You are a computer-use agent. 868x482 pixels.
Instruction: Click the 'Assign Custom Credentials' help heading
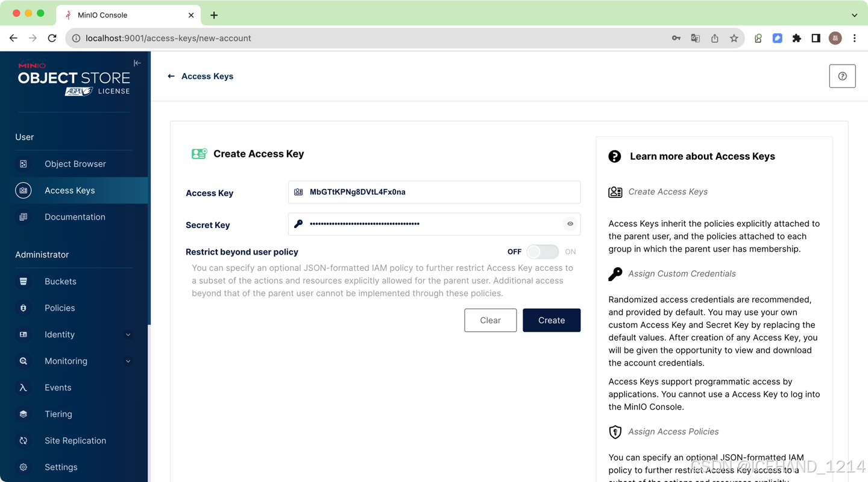point(682,274)
